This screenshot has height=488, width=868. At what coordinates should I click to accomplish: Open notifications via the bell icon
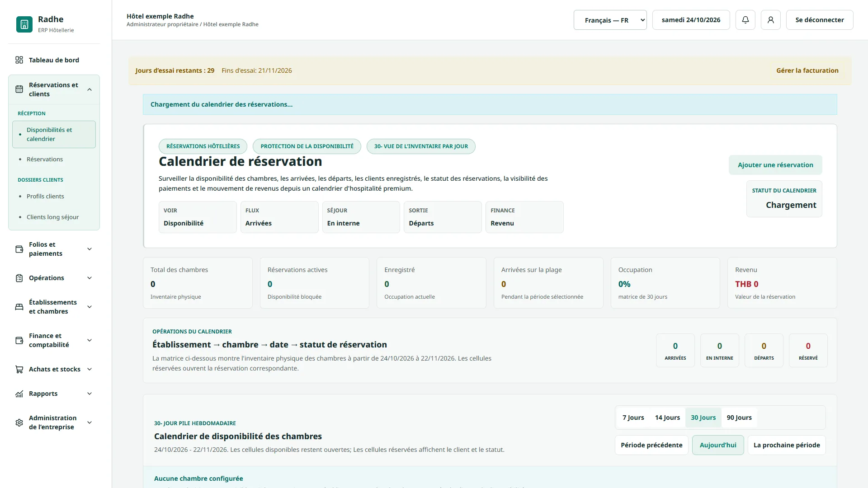coord(745,20)
